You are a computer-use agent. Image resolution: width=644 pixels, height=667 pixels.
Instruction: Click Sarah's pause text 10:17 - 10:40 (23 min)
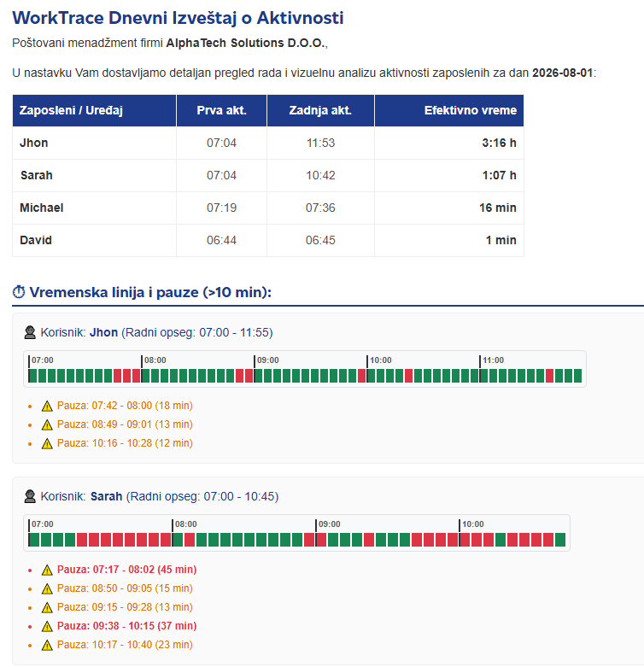(125, 645)
